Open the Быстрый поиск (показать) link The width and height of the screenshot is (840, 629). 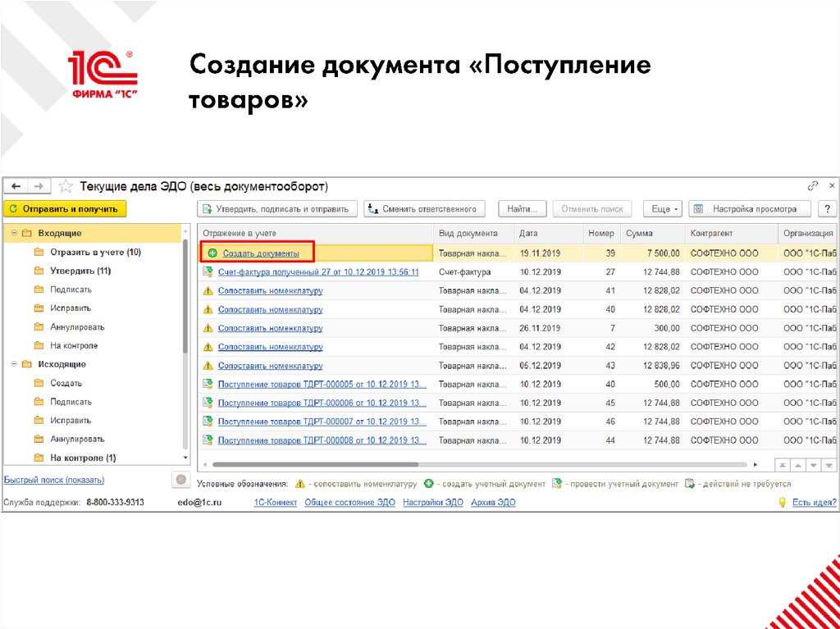pyautogui.click(x=53, y=480)
